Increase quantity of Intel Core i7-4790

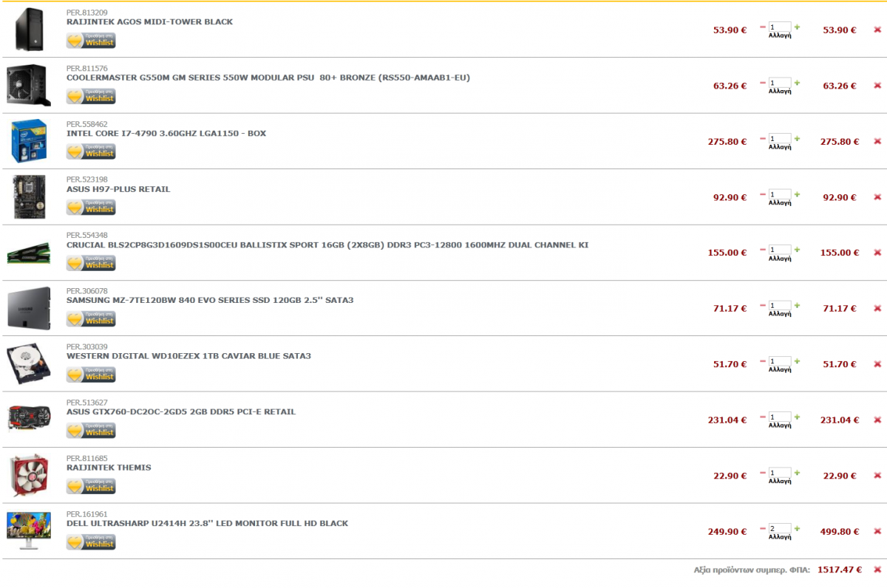coord(797,138)
